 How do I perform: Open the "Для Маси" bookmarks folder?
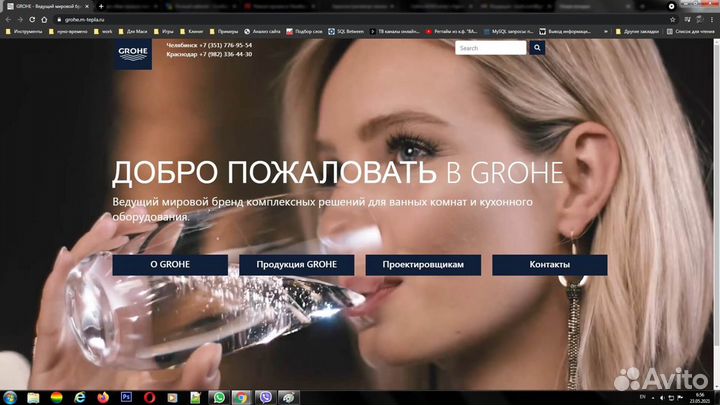[x=133, y=32]
